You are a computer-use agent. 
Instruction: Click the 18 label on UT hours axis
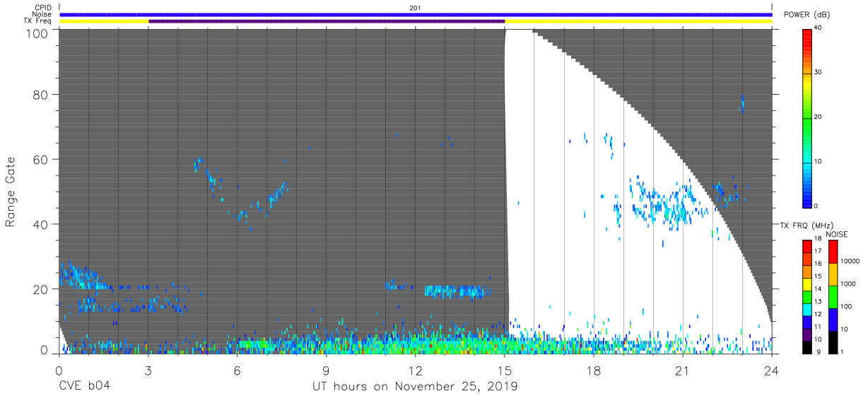pos(594,370)
